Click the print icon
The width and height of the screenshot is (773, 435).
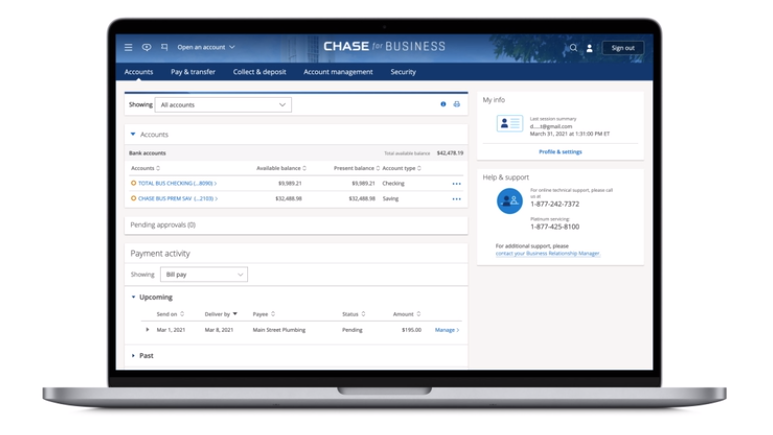pos(457,104)
